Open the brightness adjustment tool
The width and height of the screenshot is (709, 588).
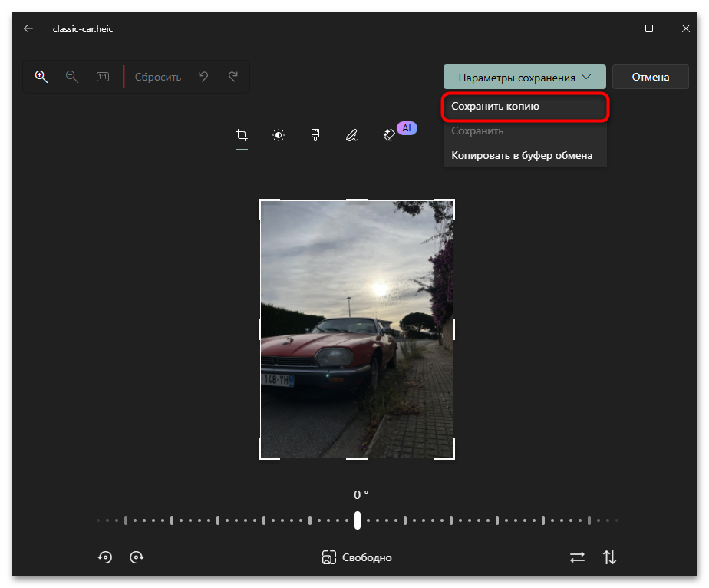point(279,136)
